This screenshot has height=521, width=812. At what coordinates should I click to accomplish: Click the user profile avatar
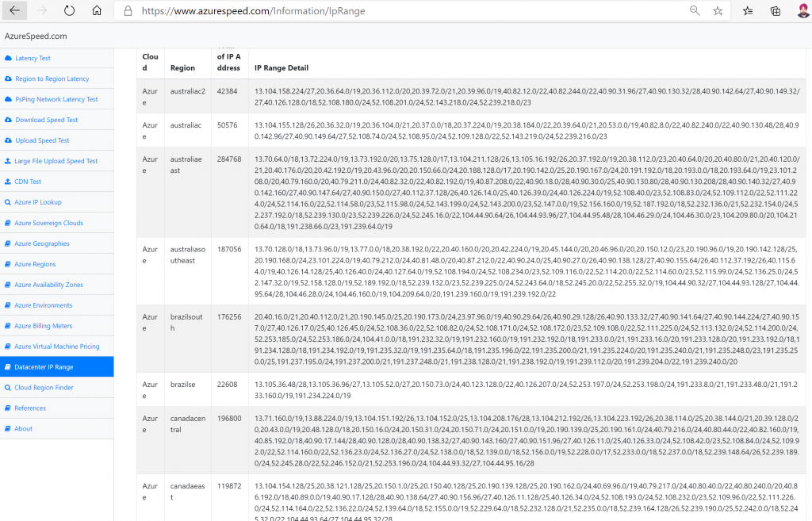pos(799,11)
